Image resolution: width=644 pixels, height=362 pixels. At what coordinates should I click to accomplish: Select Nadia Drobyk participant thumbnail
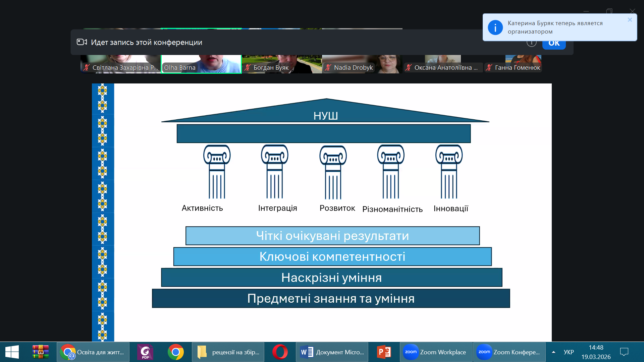362,64
